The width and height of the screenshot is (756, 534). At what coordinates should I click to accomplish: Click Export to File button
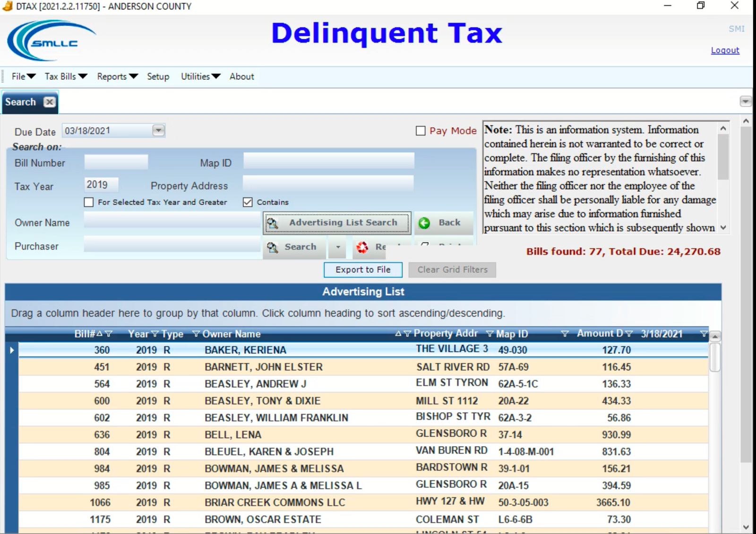click(x=363, y=270)
